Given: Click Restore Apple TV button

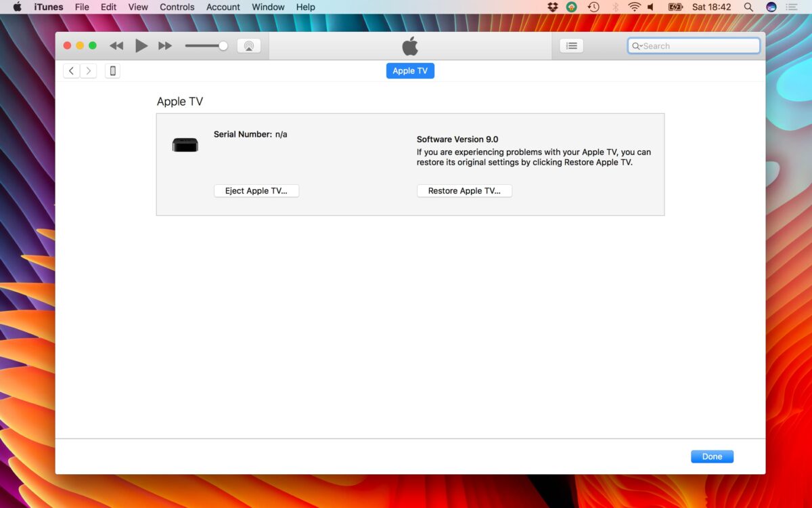Looking at the screenshot, I should pos(464,191).
